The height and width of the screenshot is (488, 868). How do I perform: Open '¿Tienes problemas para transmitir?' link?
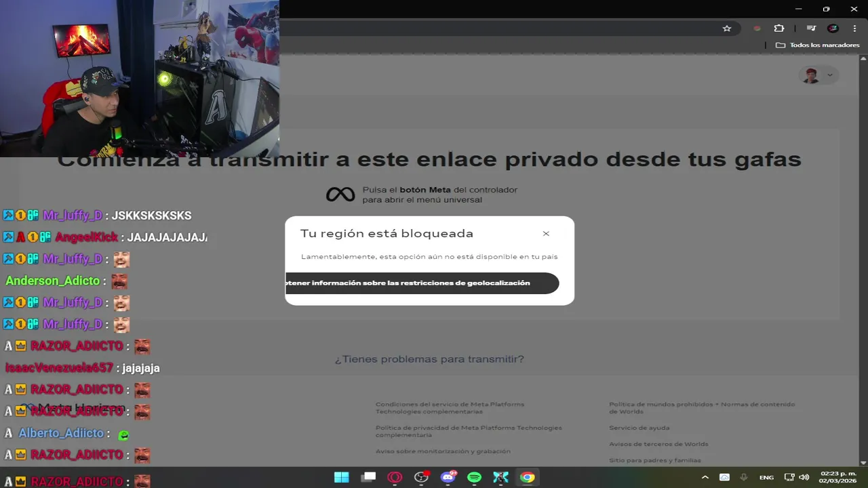[429, 359]
